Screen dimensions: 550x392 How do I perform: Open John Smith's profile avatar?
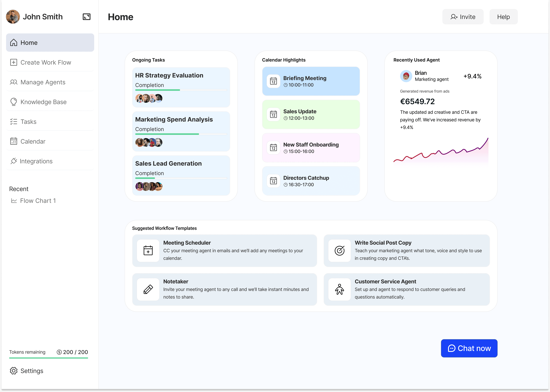(x=13, y=17)
